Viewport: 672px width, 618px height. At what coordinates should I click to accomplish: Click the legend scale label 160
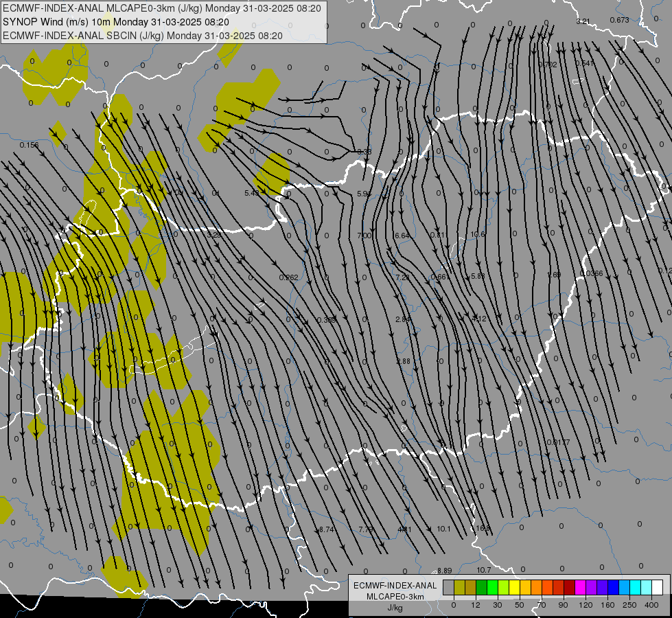click(x=607, y=605)
